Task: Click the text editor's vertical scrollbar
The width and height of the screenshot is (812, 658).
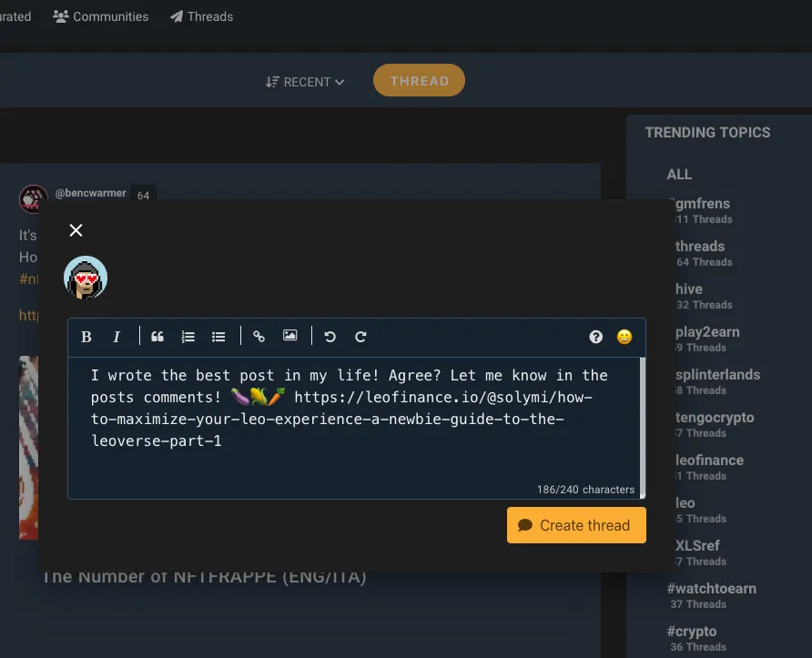Action: [x=643, y=428]
